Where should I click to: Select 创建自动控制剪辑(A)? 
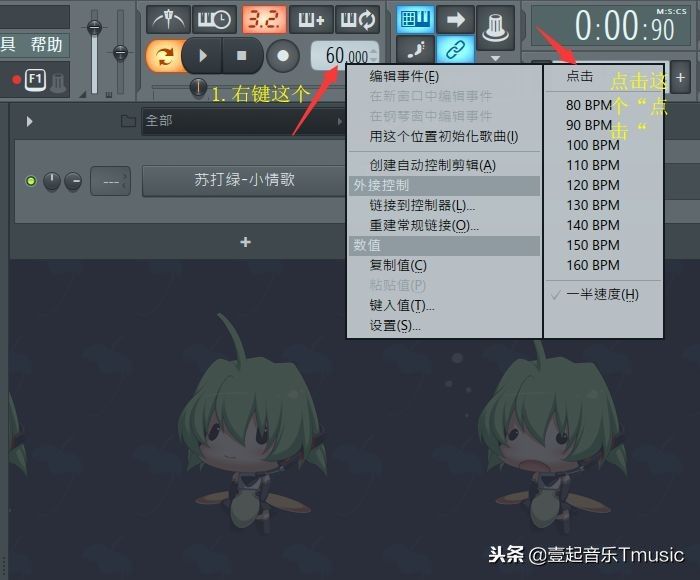[444, 166]
